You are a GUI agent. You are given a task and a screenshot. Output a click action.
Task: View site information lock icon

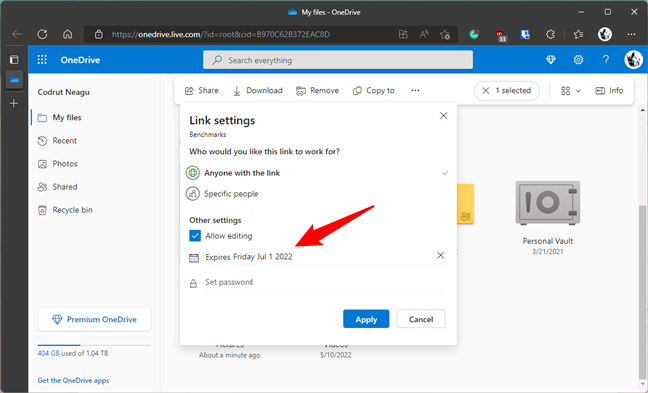coord(98,34)
